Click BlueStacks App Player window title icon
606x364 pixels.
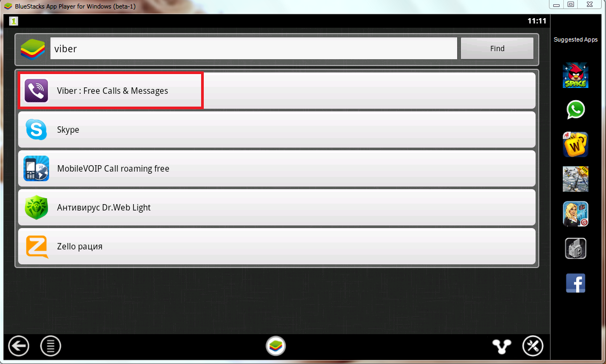(8, 6)
